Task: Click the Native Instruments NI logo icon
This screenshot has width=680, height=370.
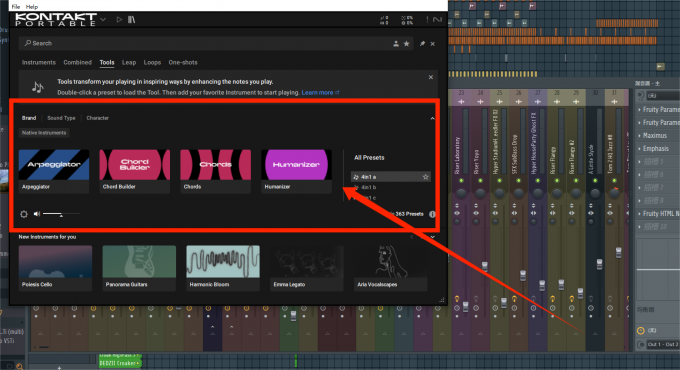Action: [437, 20]
